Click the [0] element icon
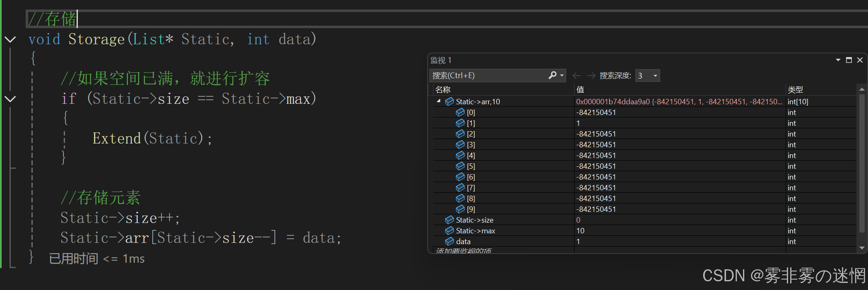The height and width of the screenshot is (290, 868). point(460,112)
